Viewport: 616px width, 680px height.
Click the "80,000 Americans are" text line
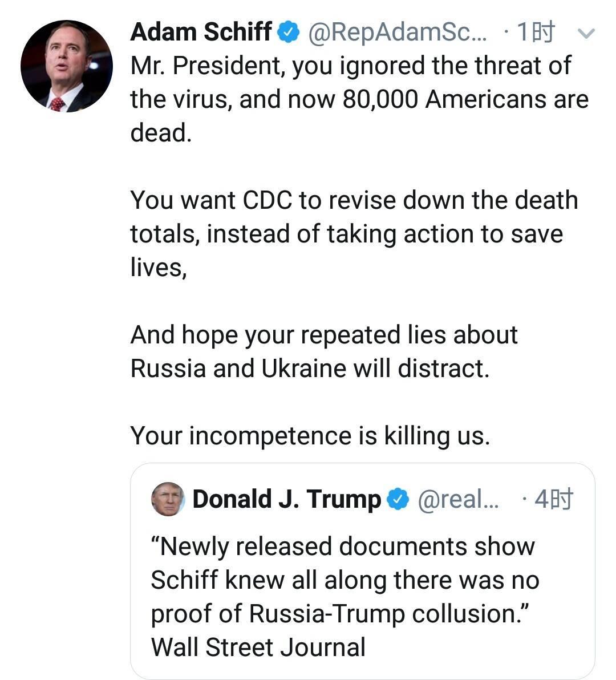pyautogui.click(x=465, y=100)
